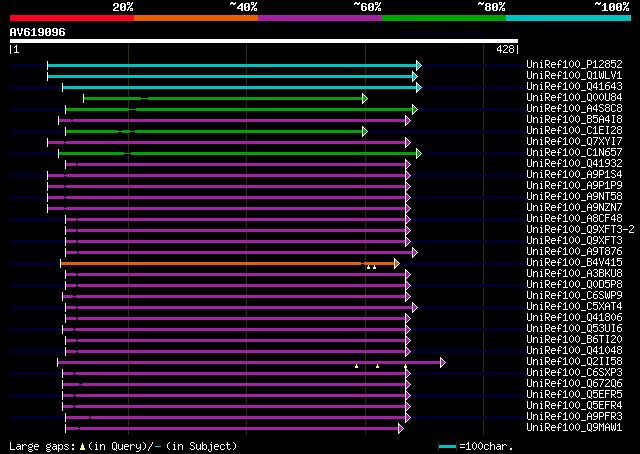Click the long purple alignment bar for UniRef100_Q2II58

click(x=249, y=363)
